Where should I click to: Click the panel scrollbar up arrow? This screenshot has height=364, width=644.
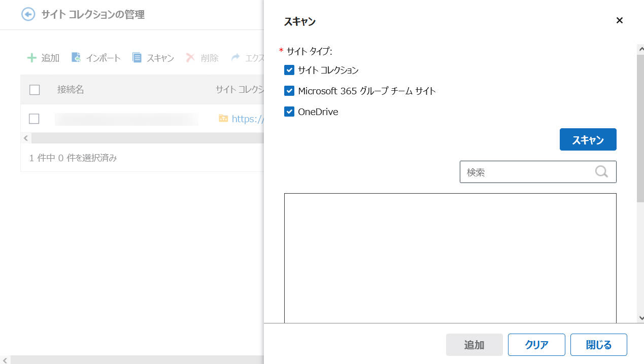tap(640, 49)
